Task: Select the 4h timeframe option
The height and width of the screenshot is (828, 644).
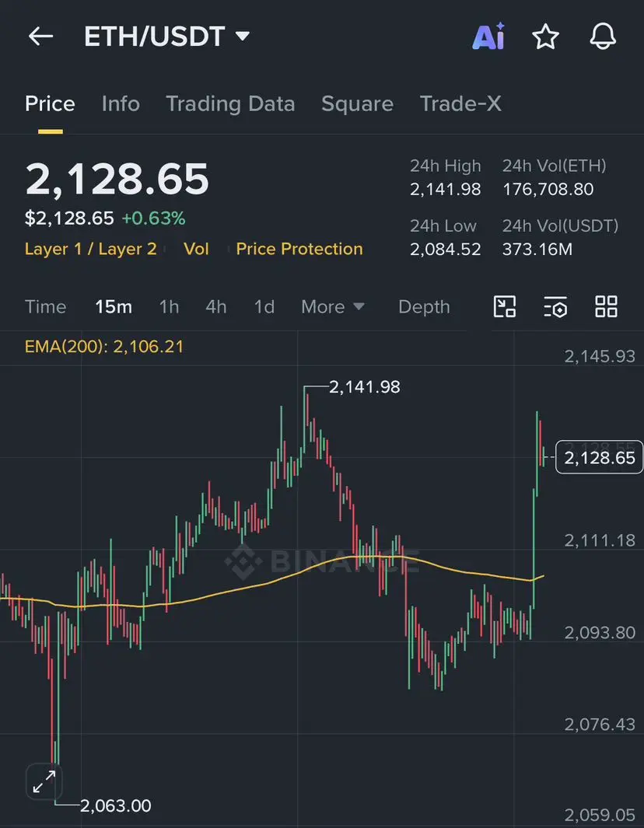Action: [x=216, y=307]
